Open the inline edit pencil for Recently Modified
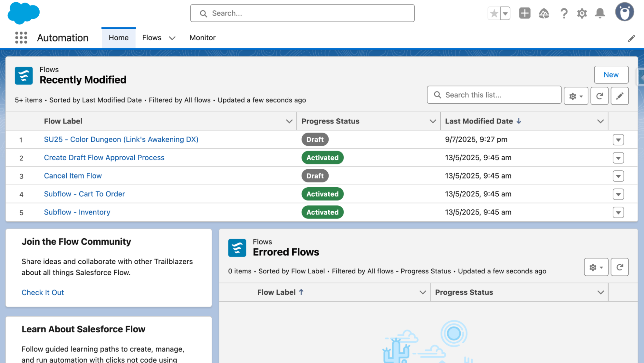This screenshot has width=644, height=363. (620, 95)
